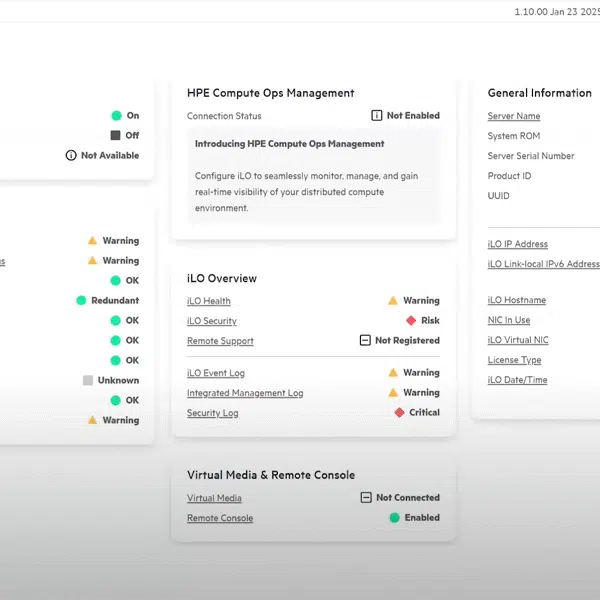Click the iLO Security red risk diamond icon

[x=411, y=321]
